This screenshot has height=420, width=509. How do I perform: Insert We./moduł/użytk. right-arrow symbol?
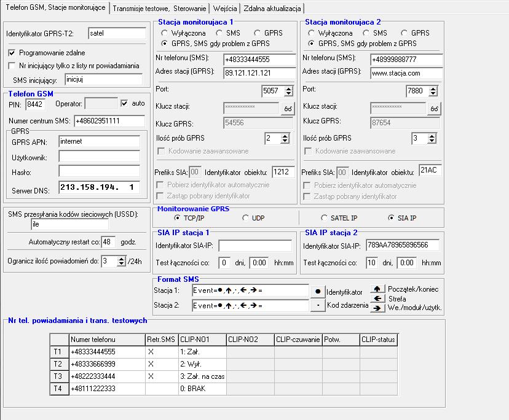tap(377, 308)
